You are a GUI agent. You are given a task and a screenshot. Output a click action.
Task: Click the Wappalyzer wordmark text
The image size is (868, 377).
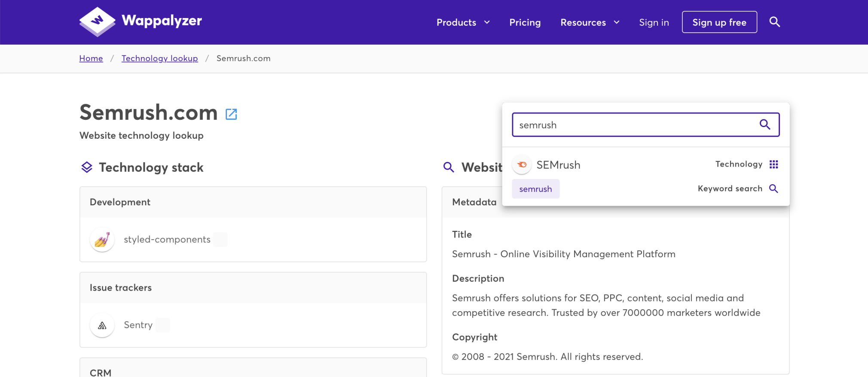click(162, 21)
